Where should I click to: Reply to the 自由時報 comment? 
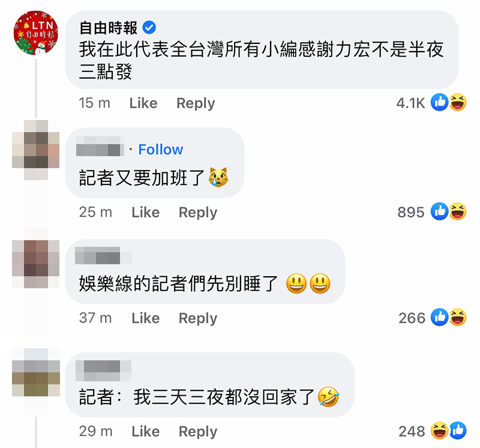coord(196,103)
